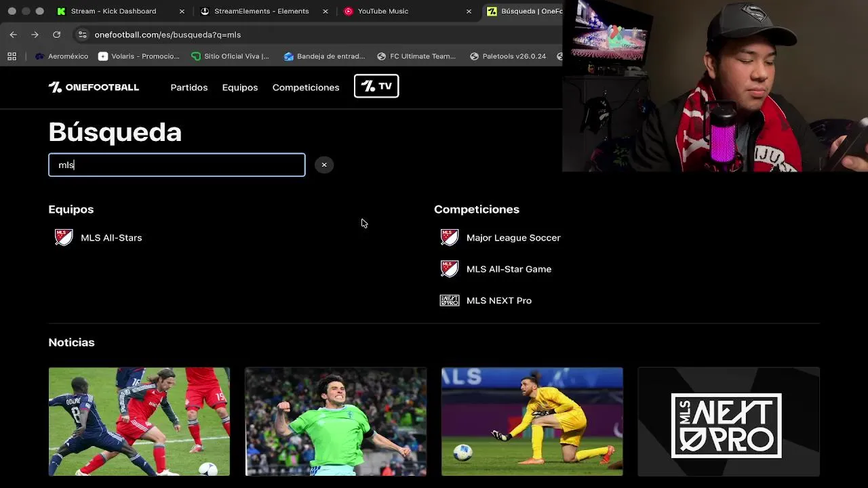The height and width of the screenshot is (488, 868).
Task: Click the address bar URL
Action: 167,35
